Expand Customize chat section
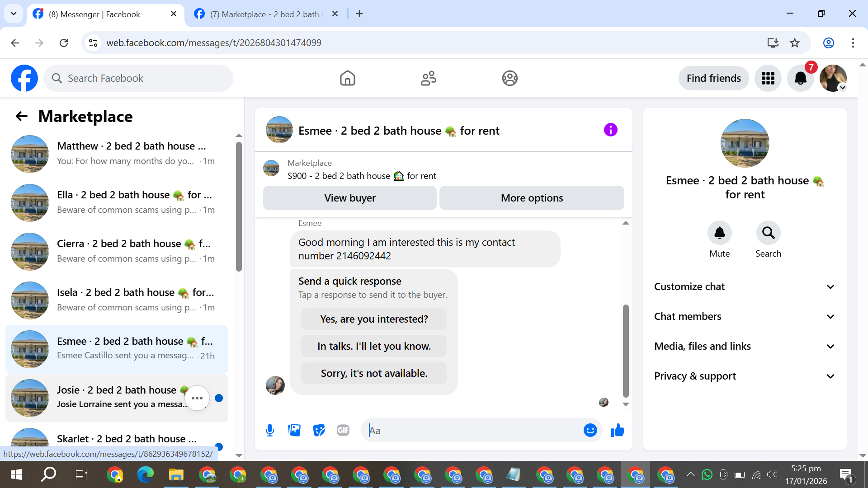Viewport: 868px width, 488px height. (745, 286)
